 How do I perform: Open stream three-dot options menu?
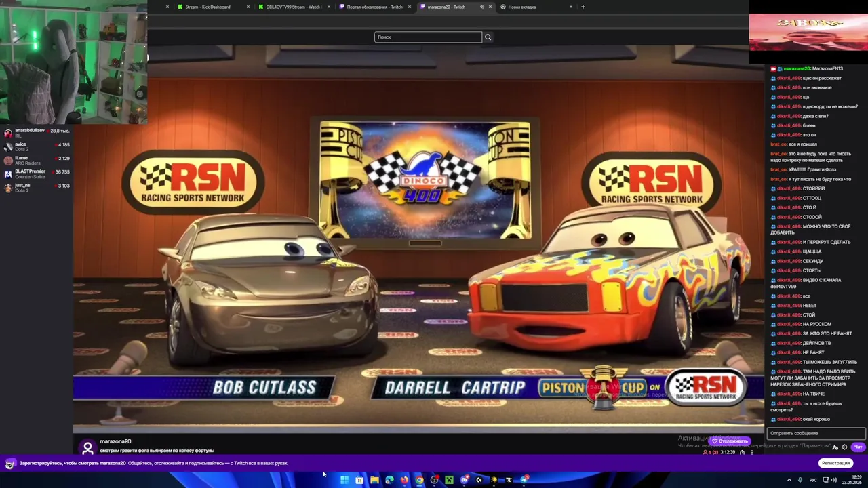pyautogui.click(x=752, y=452)
